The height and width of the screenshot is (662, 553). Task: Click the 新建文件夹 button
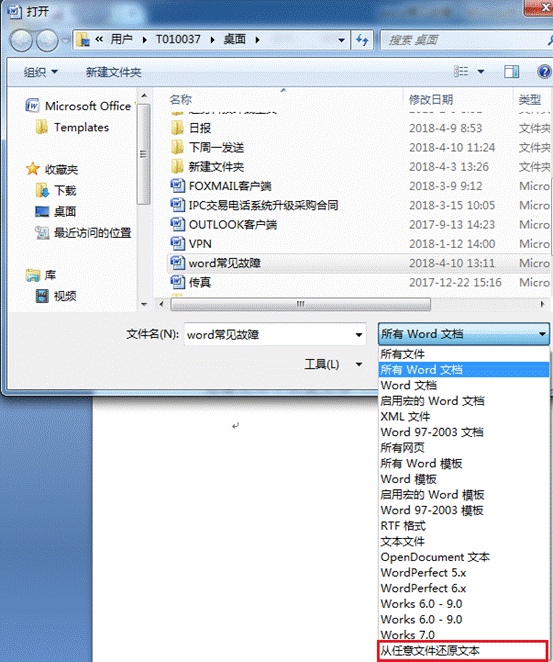(114, 72)
